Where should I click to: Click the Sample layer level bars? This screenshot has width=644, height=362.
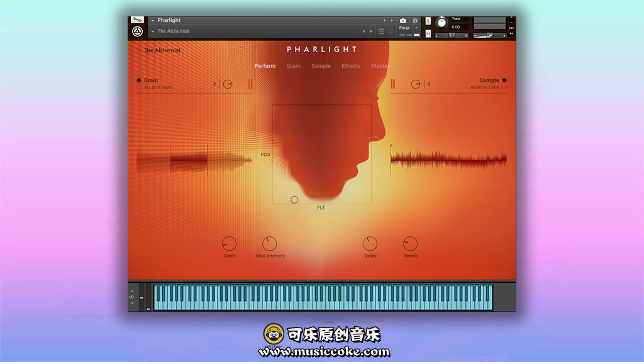point(392,84)
